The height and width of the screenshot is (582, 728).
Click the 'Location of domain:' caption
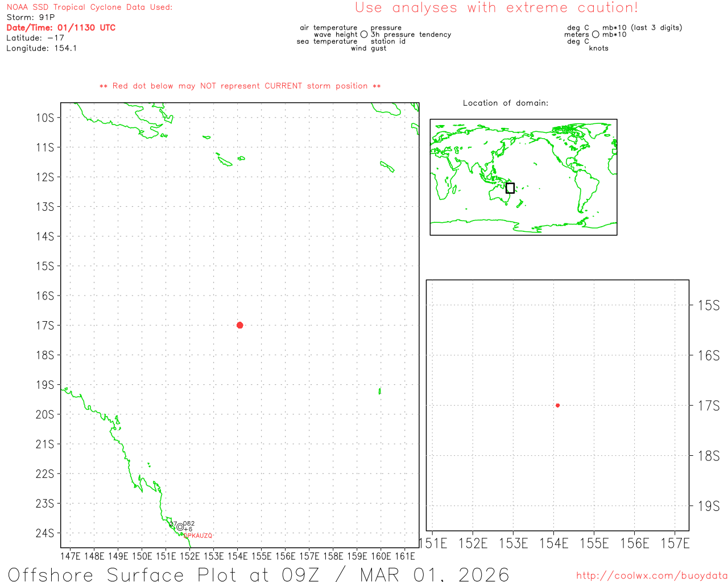[506, 103]
